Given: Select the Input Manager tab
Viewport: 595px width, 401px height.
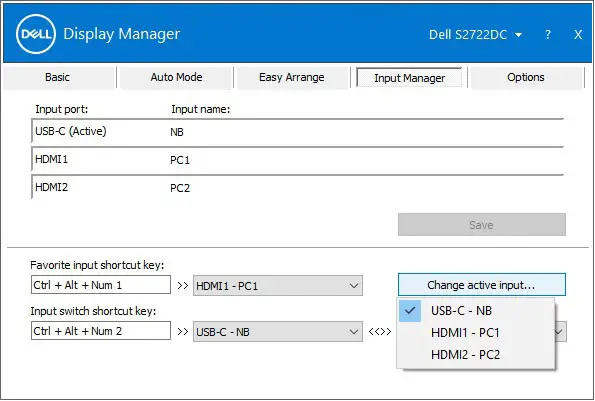Looking at the screenshot, I should (409, 78).
